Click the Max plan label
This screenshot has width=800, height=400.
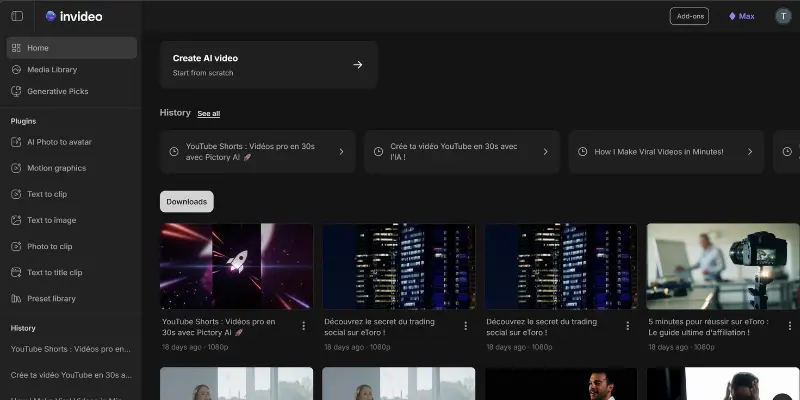746,16
